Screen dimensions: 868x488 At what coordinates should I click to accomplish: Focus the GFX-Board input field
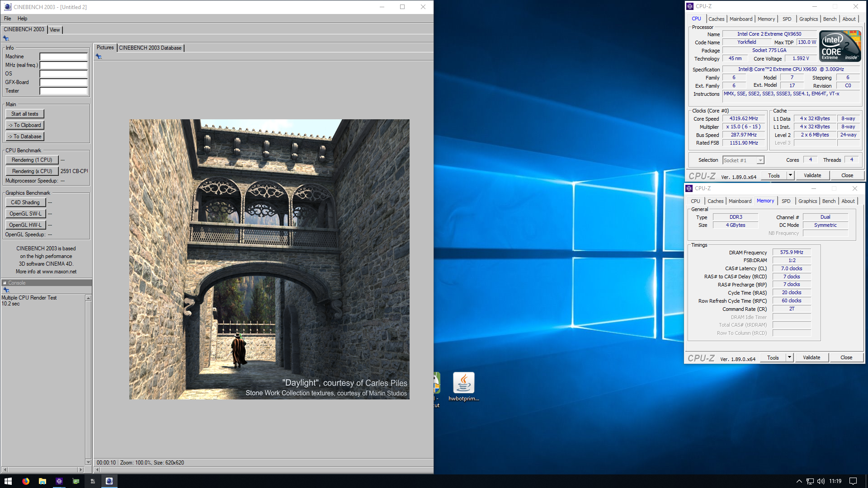point(63,83)
